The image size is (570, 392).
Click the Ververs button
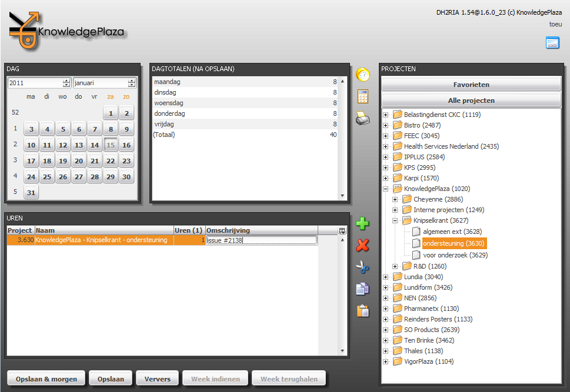point(158,379)
